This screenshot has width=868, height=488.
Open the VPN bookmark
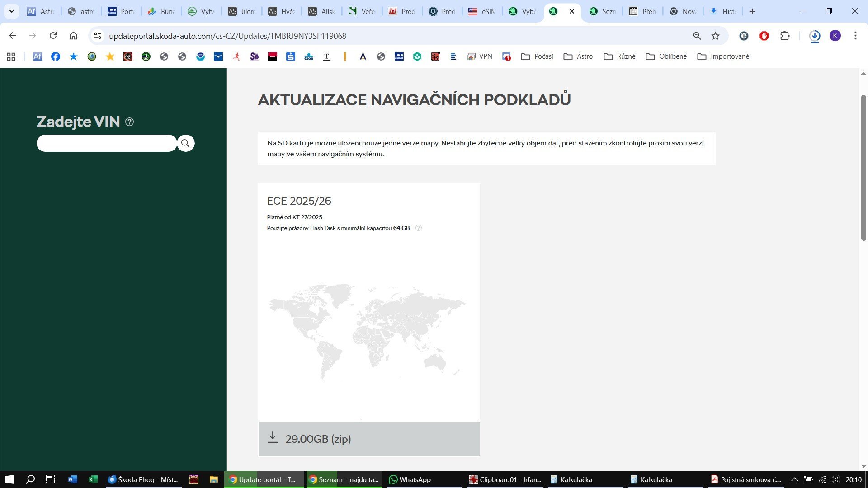click(480, 56)
